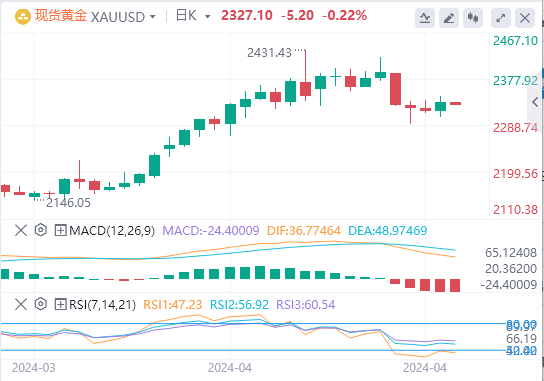Remove the MACD indicator with its X

[21, 230]
